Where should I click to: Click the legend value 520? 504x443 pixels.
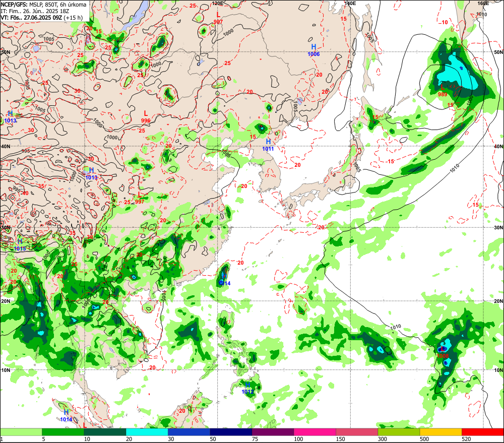click(x=466, y=439)
